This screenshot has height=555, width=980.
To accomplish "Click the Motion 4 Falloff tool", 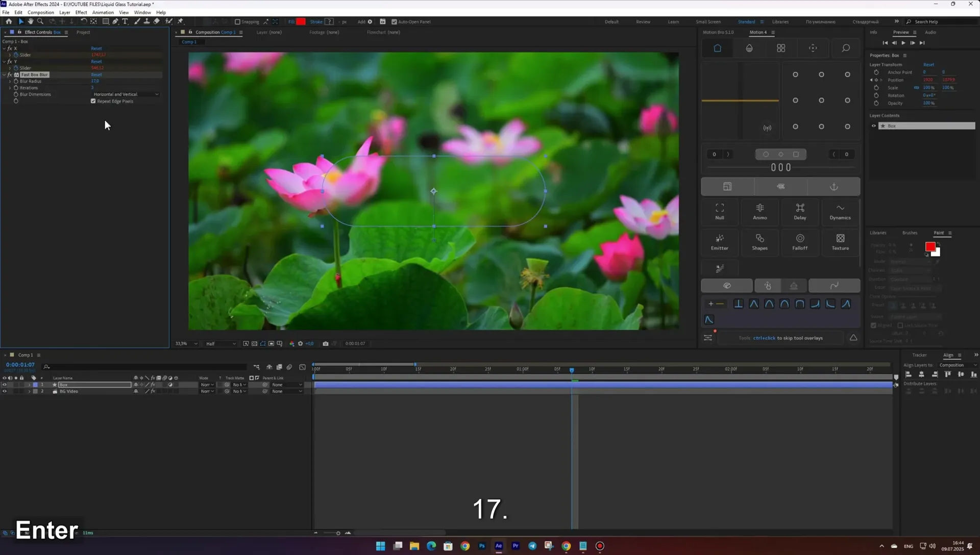I will (800, 242).
